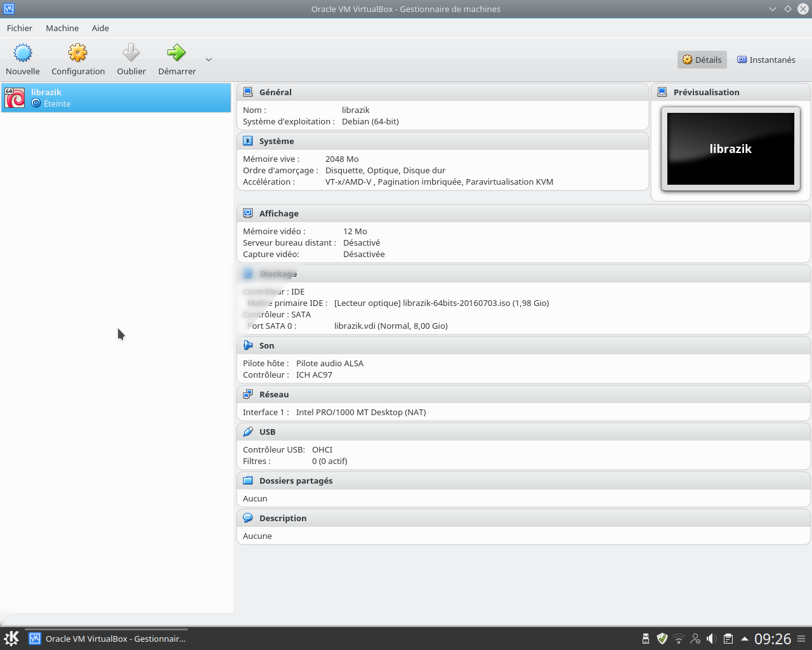
Task: Click the Oublier toolbar icon
Action: click(131, 53)
